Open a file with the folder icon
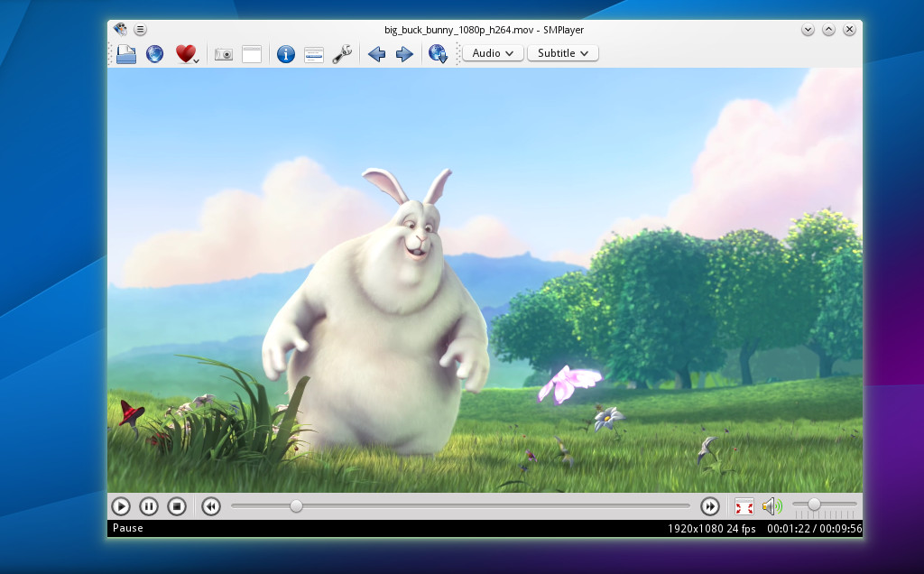 click(126, 54)
